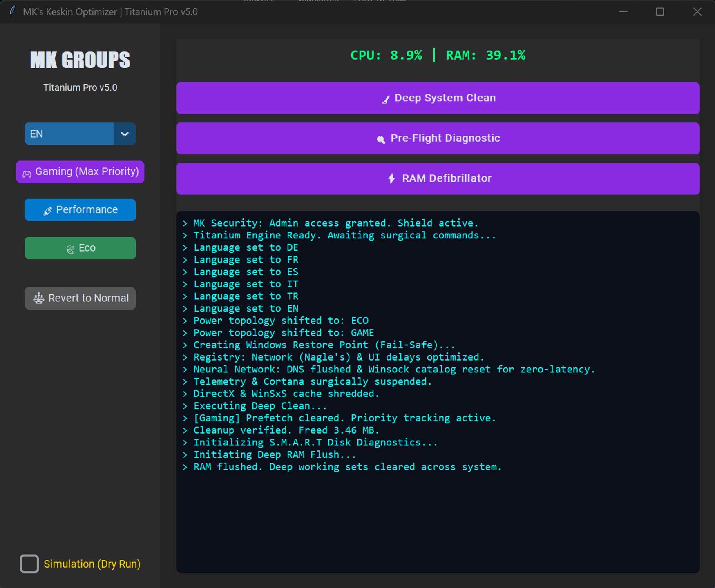The image size is (715, 588).
Task: Click Revert to Normal button
Action: pyautogui.click(x=80, y=298)
